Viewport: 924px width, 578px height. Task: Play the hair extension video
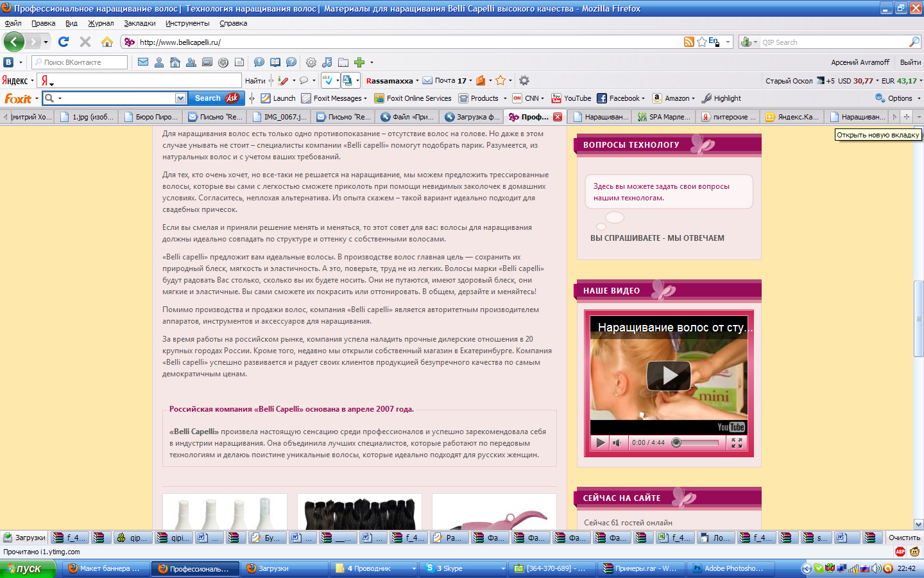[669, 376]
